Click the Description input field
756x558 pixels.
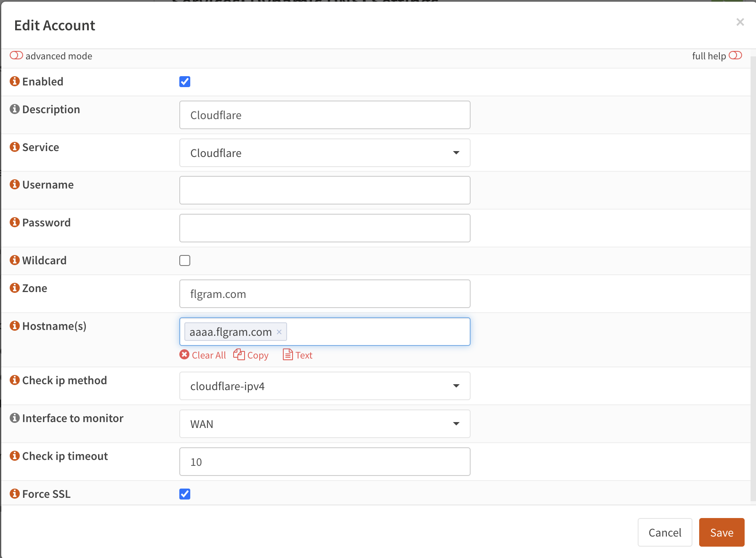coord(325,115)
